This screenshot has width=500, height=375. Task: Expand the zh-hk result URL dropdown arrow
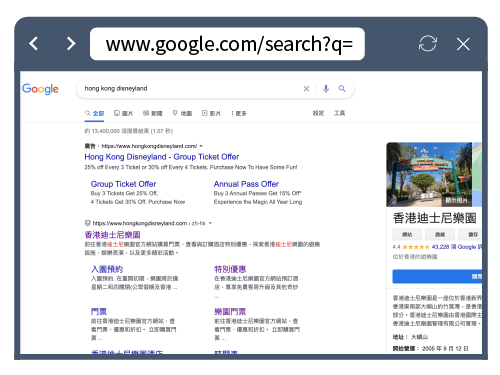pyautogui.click(x=210, y=223)
